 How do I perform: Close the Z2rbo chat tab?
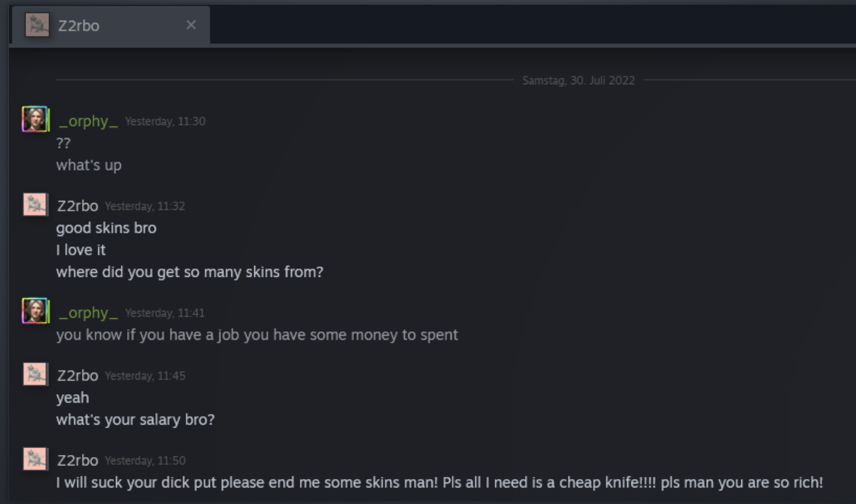click(191, 26)
